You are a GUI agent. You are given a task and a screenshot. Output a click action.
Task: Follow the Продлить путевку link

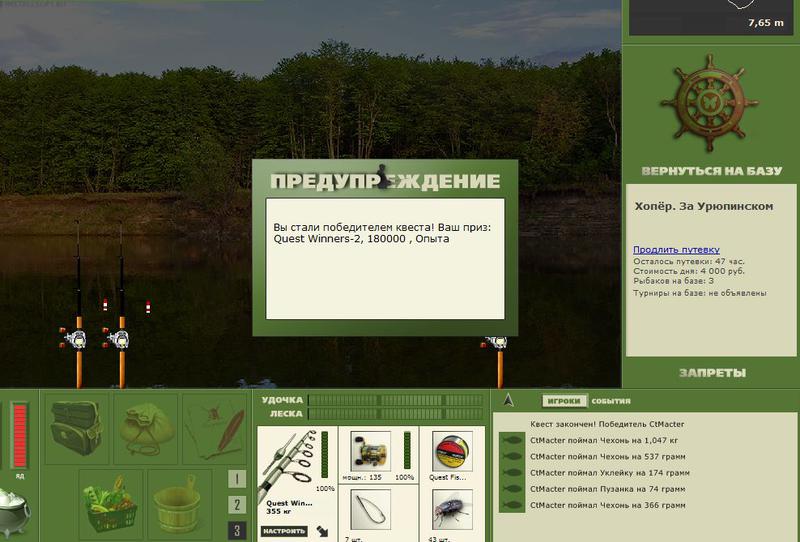click(676, 250)
